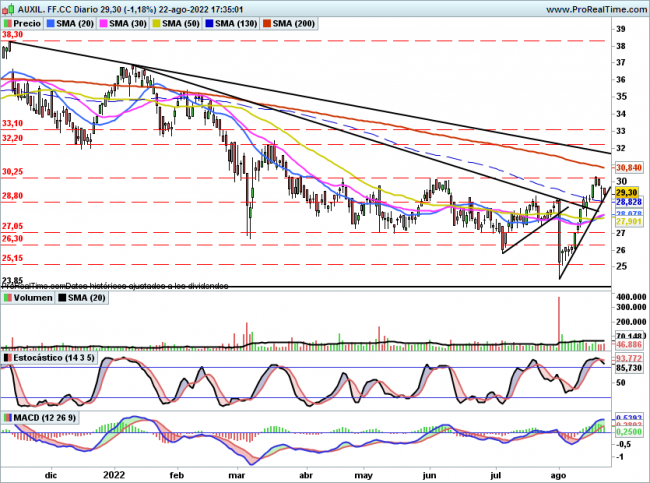Click the 23,85 support level label

(12, 281)
